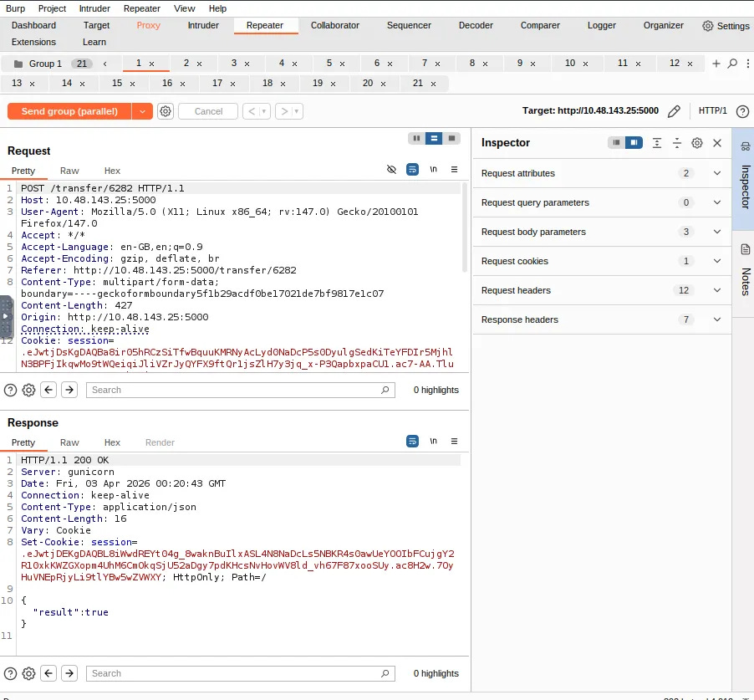Expand Request body parameters section
The image size is (754, 700).
click(716, 232)
